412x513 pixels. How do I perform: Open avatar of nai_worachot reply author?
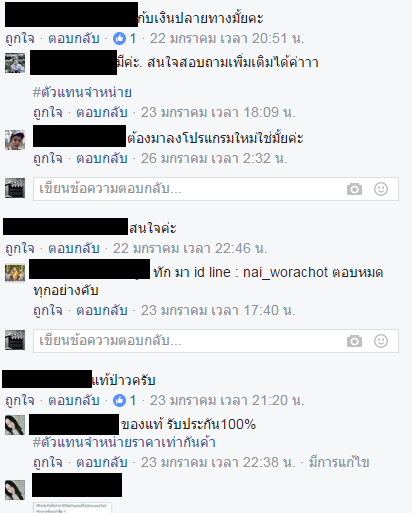15,273
